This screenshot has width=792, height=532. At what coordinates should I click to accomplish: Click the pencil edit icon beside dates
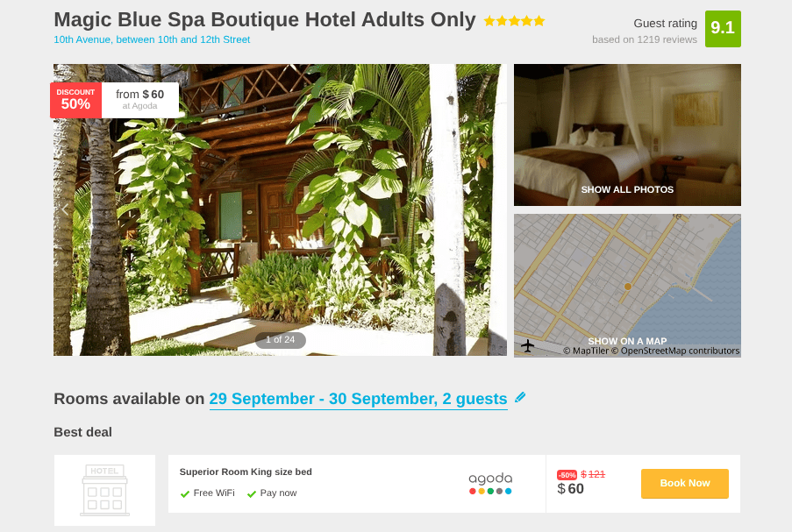pos(520,397)
